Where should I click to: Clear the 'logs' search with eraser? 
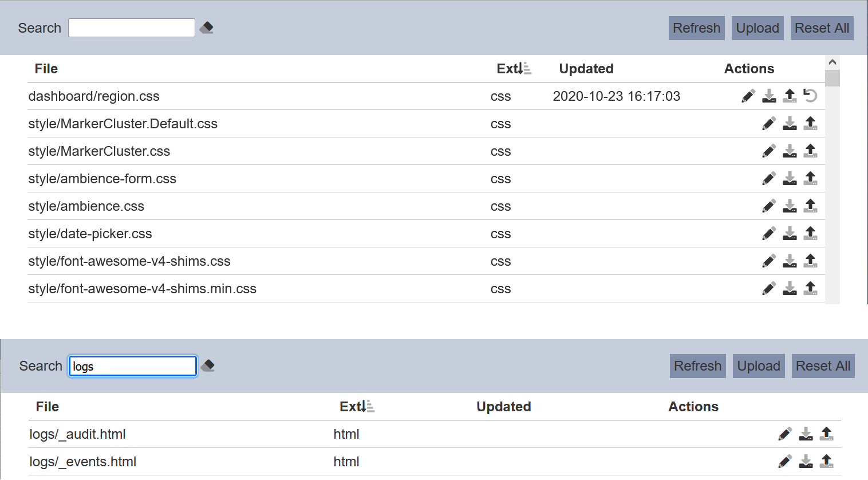208,365
